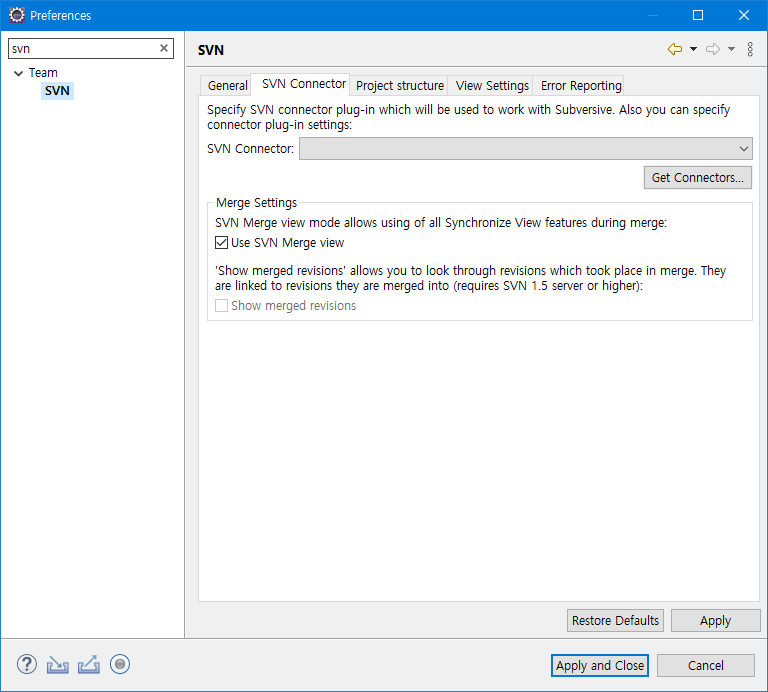This screenshot has width=768, height=692.
Task: Cancel the Preferences dialog
Action: [x=705, y=666]
